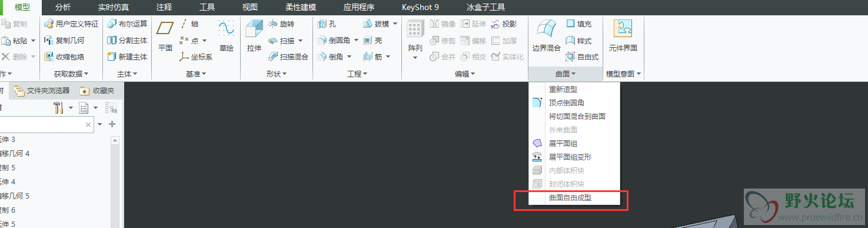Click the 分割主体 tool

(127, 41)
